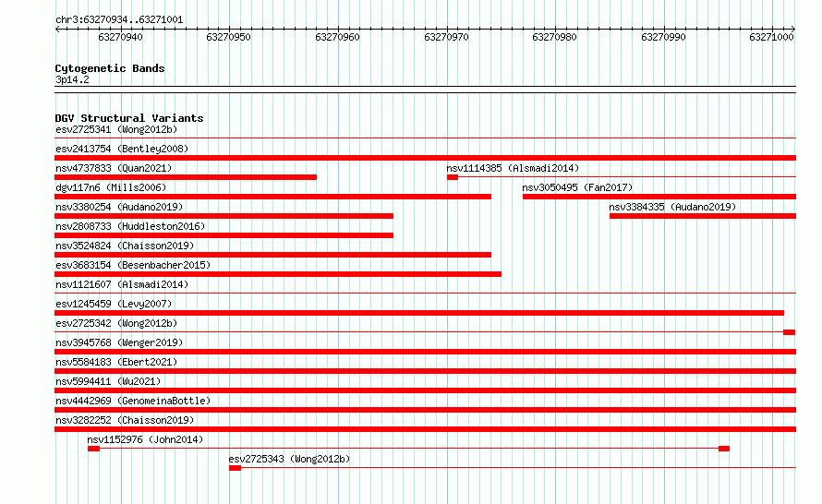Image resolution: width=822 pixels, height=504 pixels.
Task: Open the dgv117n6 (Mills2006) variant label
Action: point(111,187)
